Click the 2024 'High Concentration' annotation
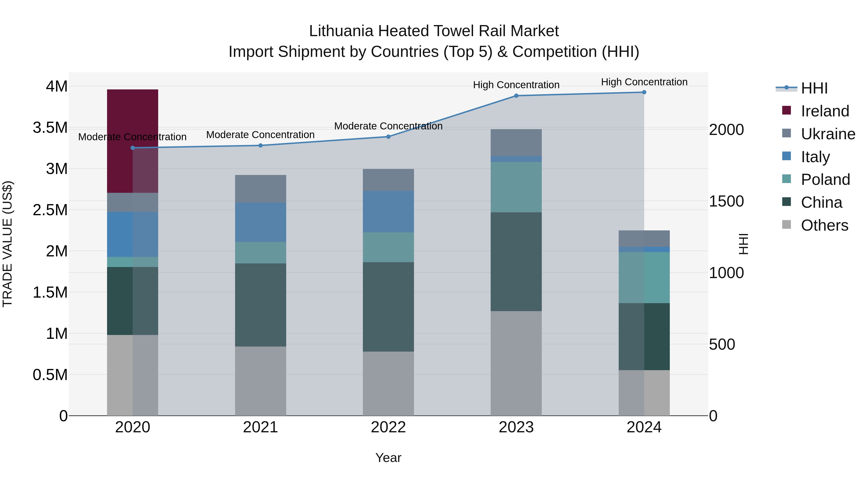The image size is (868, 488). pos(644,82)
